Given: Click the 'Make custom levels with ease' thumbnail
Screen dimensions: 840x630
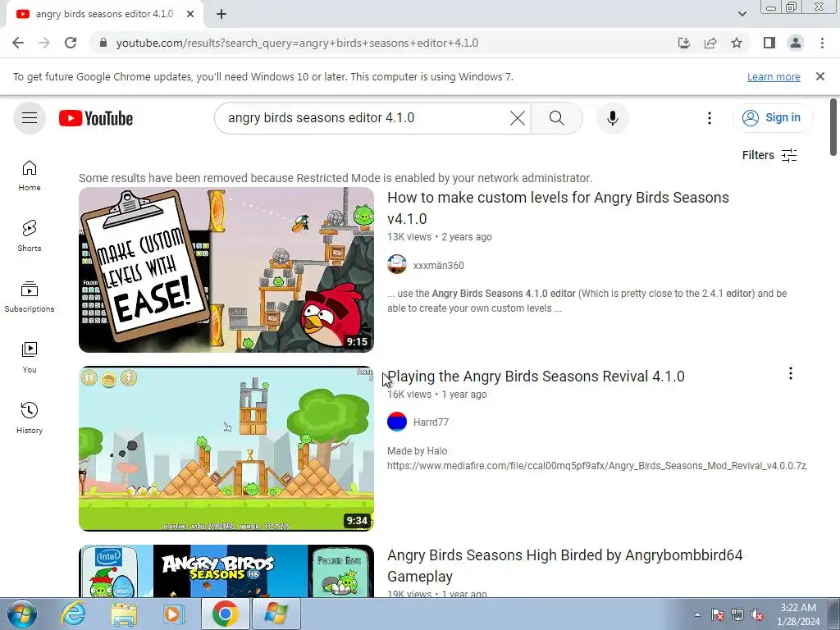Looking at the screenshot, I should [x=226, y=269].
